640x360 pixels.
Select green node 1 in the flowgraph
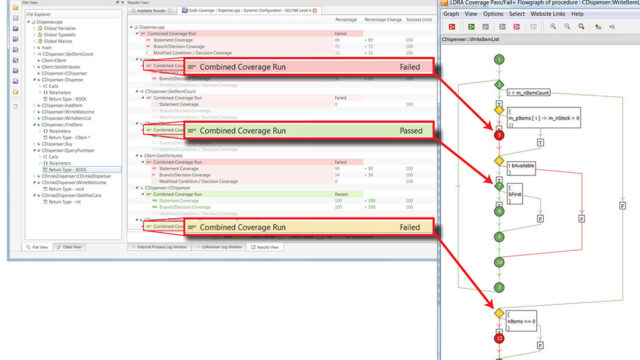pyautogui.click(x=499, y=60)
